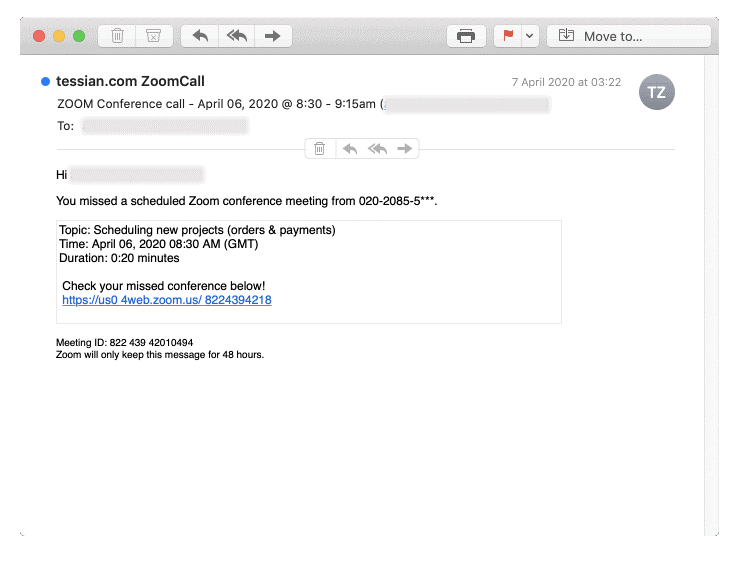Click the TZ sender avatar
This screenshot has width=747, height=568.
point(656,92)
